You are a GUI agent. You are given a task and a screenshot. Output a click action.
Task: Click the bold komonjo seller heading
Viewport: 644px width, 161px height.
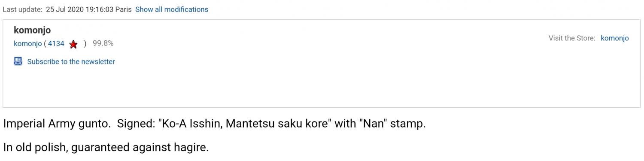pyautogui.click(x=32, y=30)
